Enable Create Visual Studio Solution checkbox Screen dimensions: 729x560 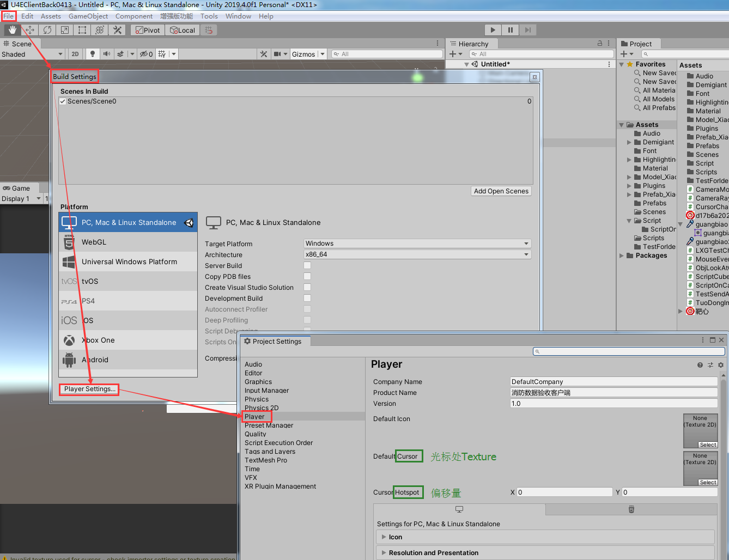[307, 287]
